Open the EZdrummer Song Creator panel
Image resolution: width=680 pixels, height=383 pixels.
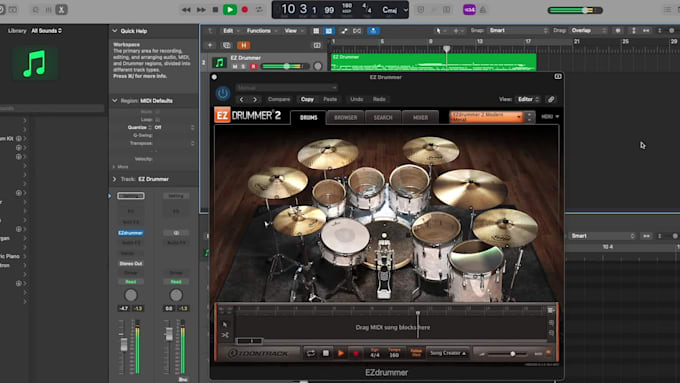[x=448, y=353]
